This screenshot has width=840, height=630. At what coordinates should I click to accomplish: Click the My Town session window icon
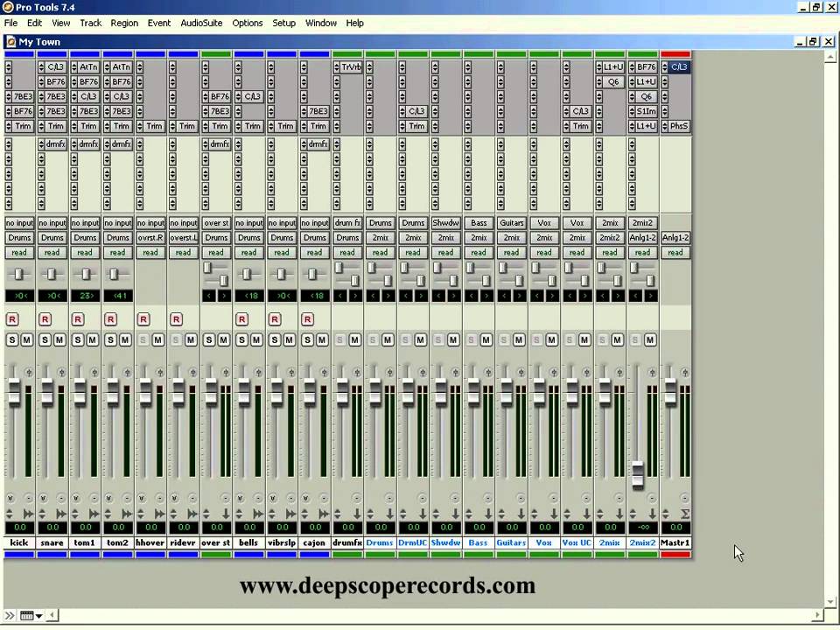(x=10, y=42)
